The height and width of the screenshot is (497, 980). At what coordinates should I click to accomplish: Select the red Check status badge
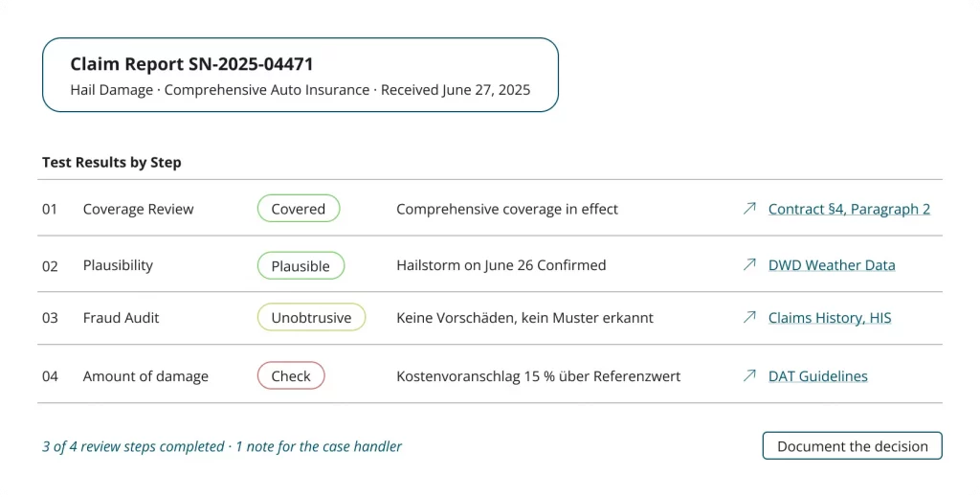[291, 375]
